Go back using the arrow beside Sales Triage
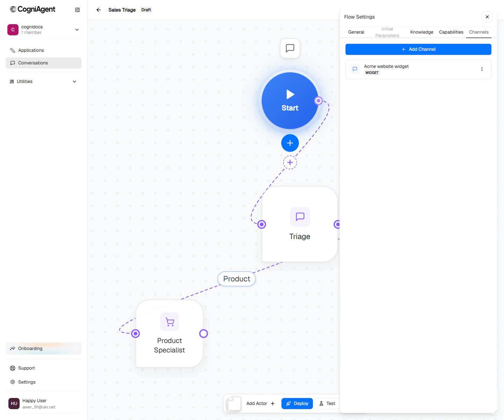The width and height of the screenshot is (504, 420). pos(99,10)
